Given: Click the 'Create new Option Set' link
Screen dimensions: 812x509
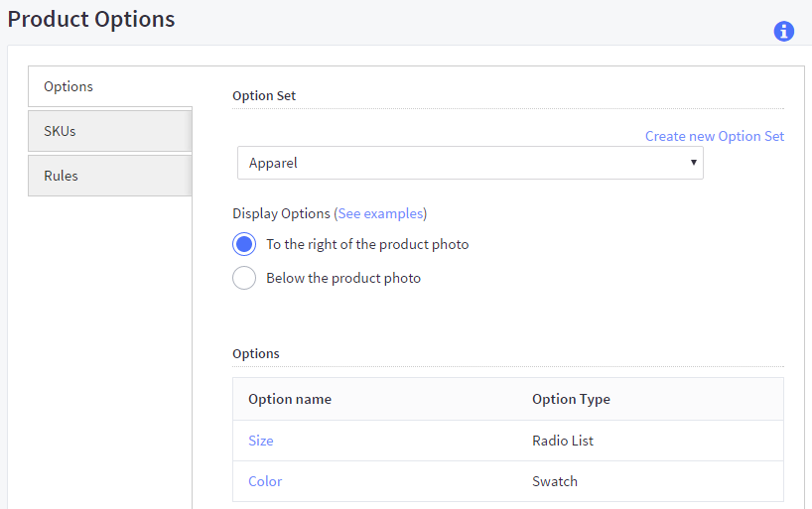Looking at the screenshot, I should point(714,136).
